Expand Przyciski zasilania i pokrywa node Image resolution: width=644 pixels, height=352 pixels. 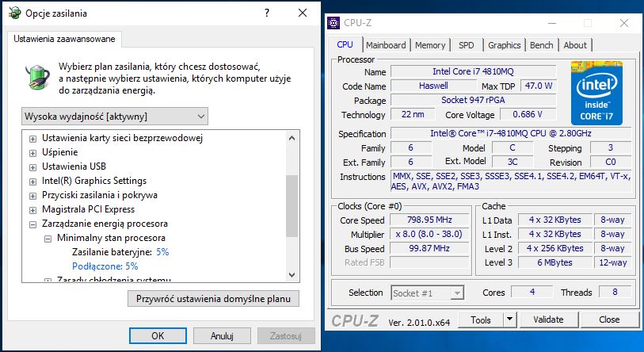(x=32, y=196)
